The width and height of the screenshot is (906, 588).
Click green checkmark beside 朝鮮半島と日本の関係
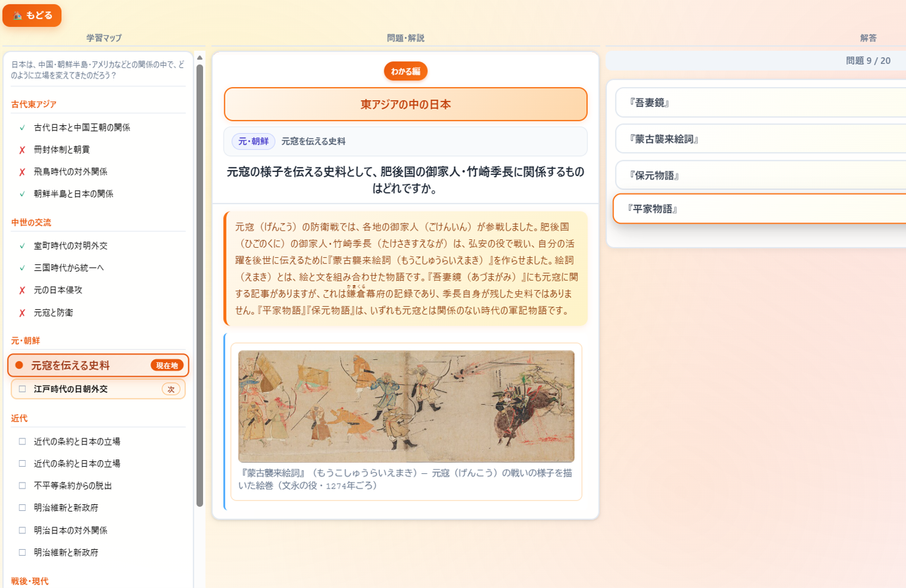[22, 194]
